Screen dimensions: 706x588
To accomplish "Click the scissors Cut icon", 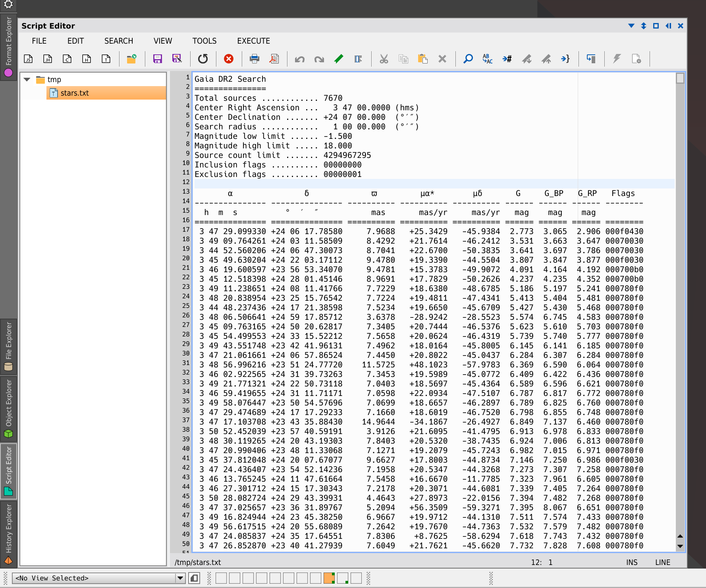I will point(384,59).
